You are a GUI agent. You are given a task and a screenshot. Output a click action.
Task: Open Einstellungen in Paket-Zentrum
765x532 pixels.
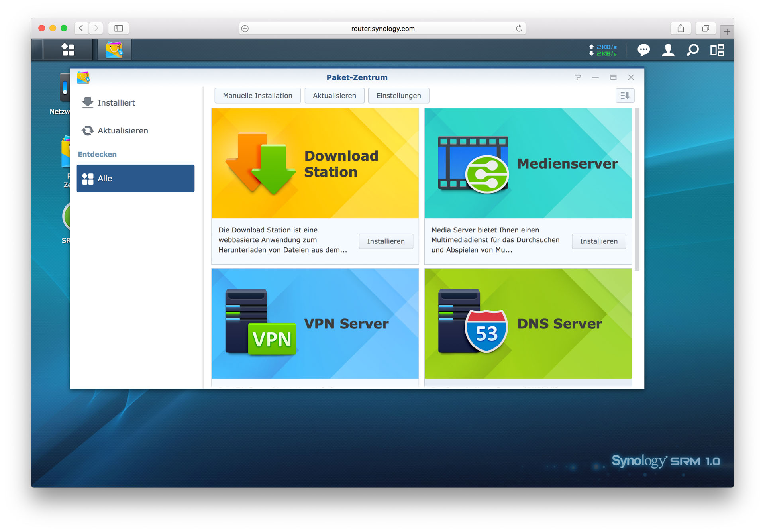click(398, 96)
